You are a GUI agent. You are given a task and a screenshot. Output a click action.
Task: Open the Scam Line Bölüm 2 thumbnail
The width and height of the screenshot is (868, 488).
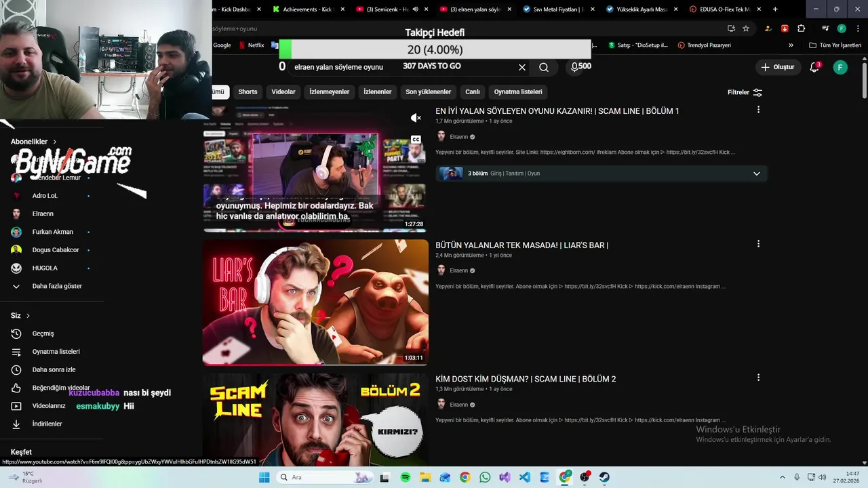coord(315,420)
